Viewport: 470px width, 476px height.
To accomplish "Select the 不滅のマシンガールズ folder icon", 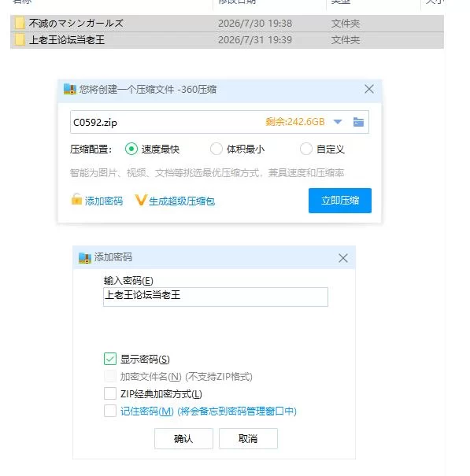I will click(x=20, y=23).
